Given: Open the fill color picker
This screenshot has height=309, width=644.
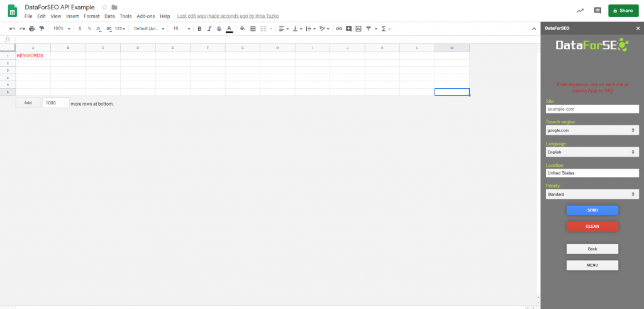Looking at the screenshot, I should [242, 29].
